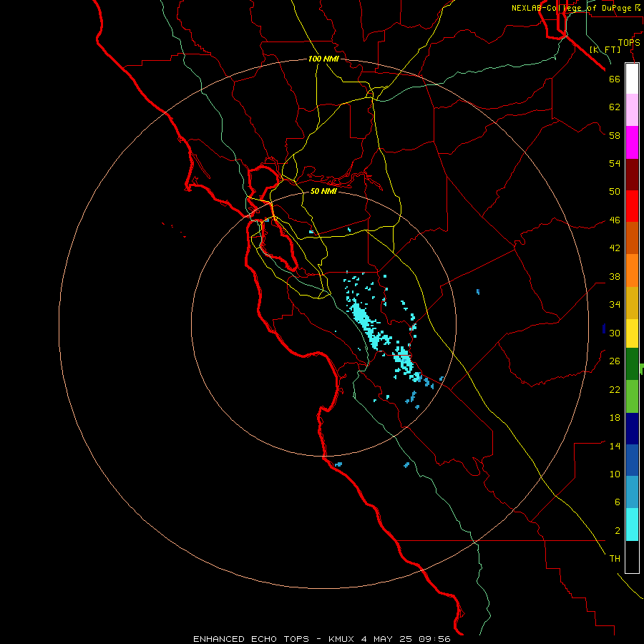Click the "100 NMI" range ring label

pyautogui.click(x=323, y=59)
